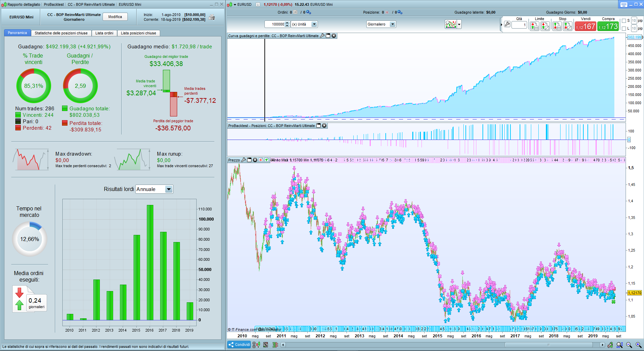This screenshot has height=351, width=644.
Task: Click the S pip value field
Action: 634,21
